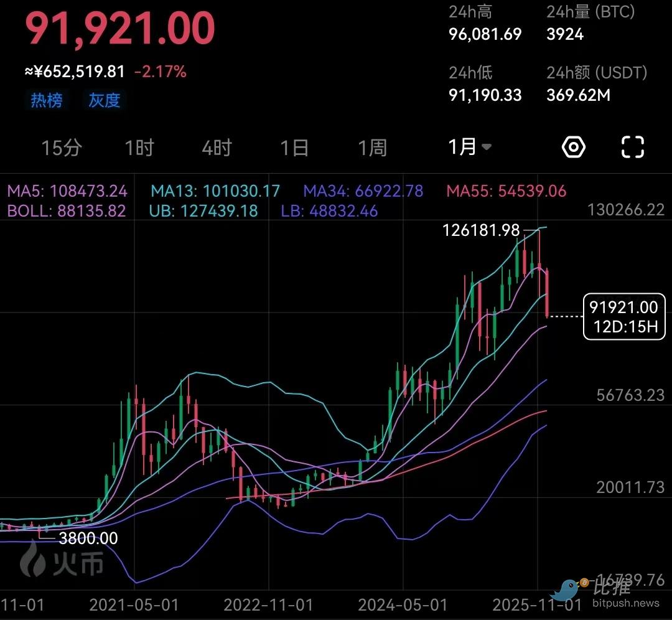The height and width of the screenshot is (620, 672).
Task: Select the MA13 indicator value
Action: (215, 190)
